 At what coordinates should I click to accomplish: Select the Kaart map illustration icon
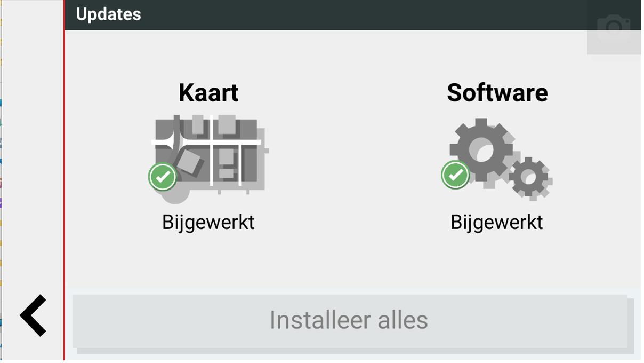209,159
